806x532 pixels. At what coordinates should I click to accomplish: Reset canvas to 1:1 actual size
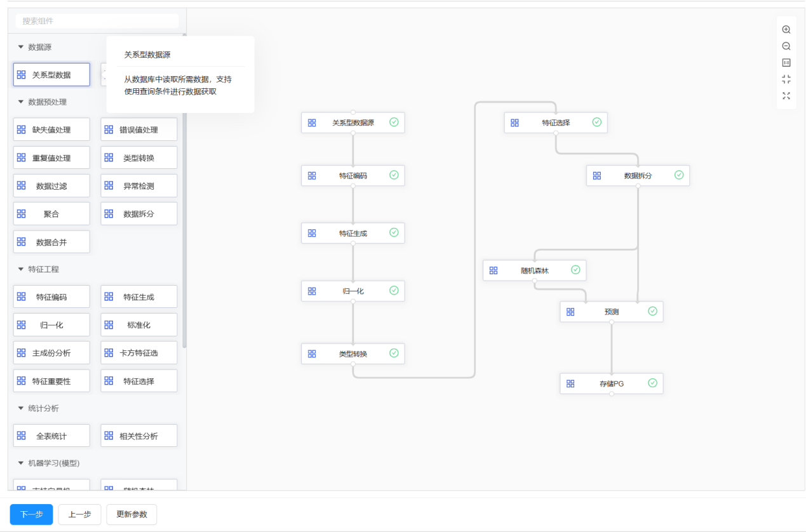[x=786, y=63]
